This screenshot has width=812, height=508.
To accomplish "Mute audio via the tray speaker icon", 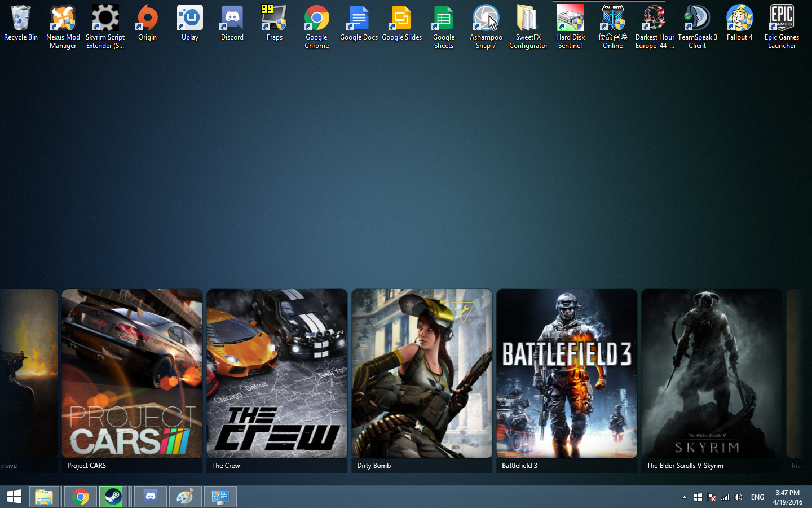I will click(738, 497).
